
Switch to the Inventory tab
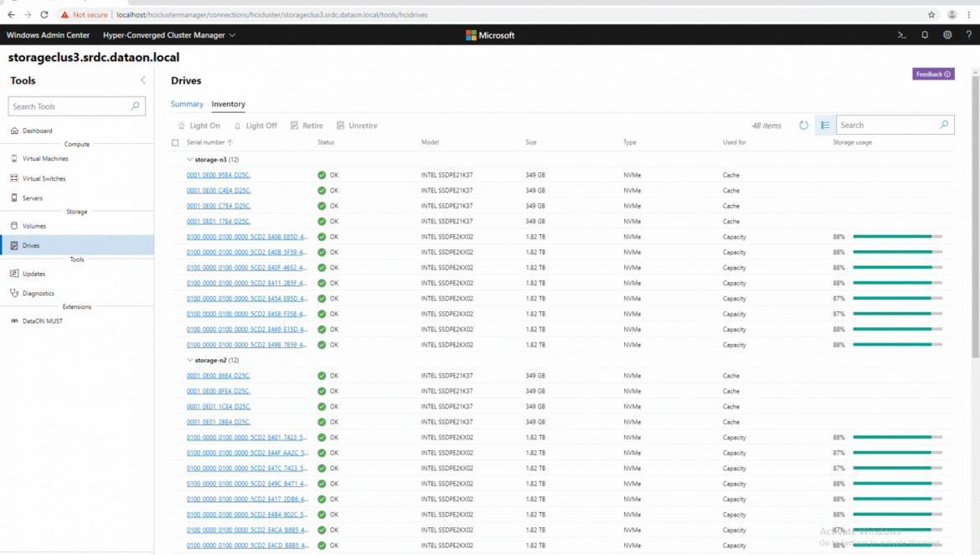pyautogui.click(x=228, y=105)
